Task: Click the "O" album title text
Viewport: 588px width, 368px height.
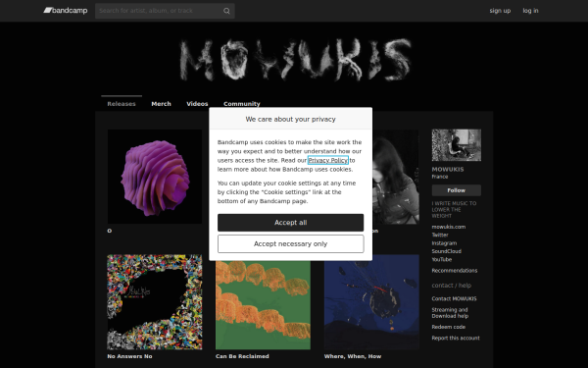Action: (x=110, y=231)
